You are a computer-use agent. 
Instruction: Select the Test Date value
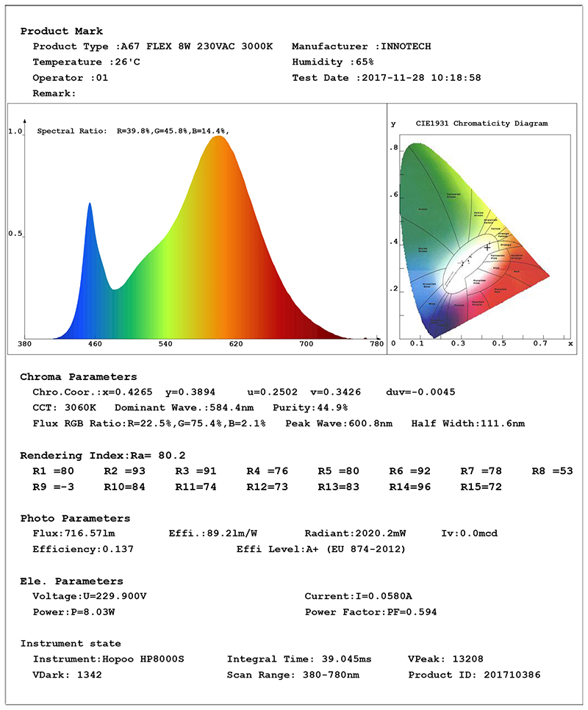[x=418, y=78]
